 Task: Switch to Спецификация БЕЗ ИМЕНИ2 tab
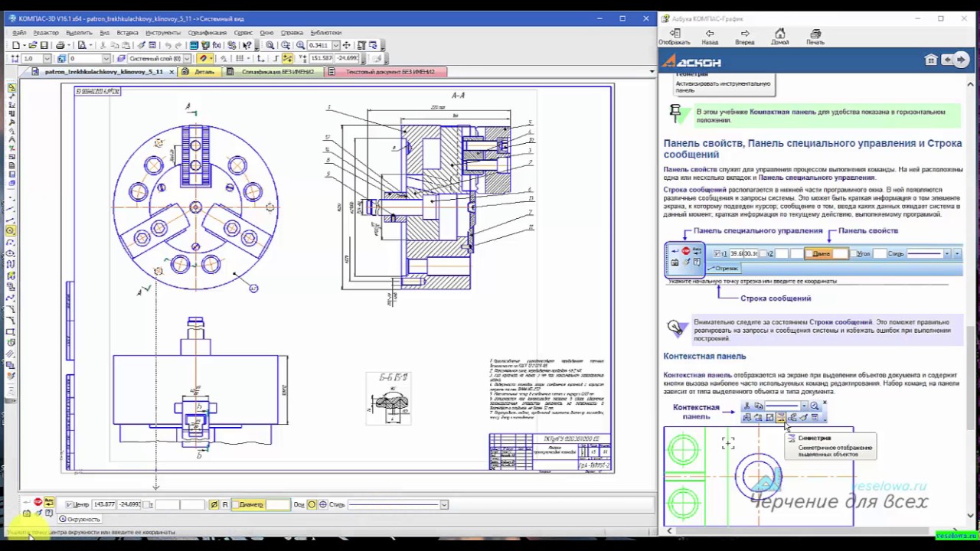[x=272, y=72]
